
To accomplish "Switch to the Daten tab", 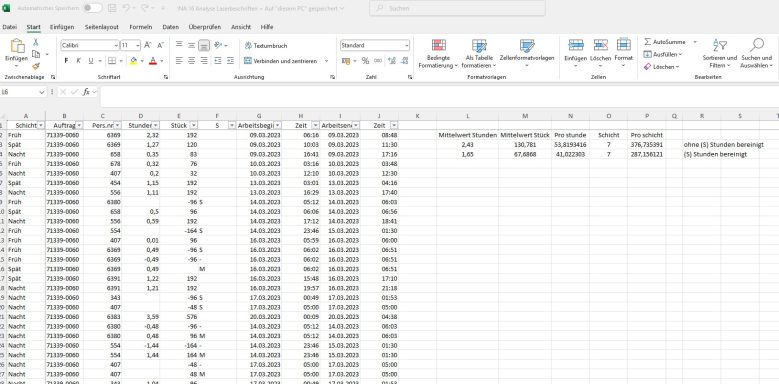I will (170, 27).
